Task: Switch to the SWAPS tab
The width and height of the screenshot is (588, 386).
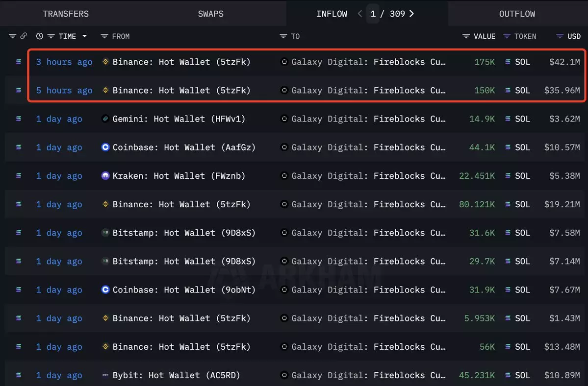Action: pos(211,14)
